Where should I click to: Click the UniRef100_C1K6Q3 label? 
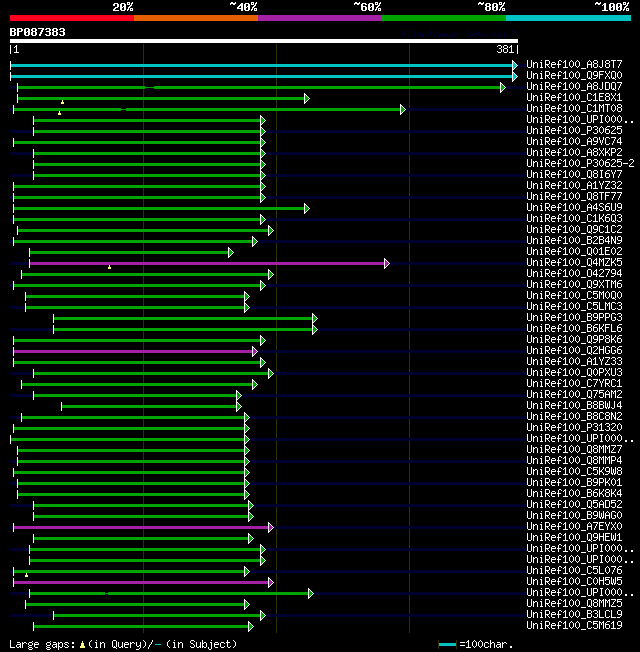(574, 218)
